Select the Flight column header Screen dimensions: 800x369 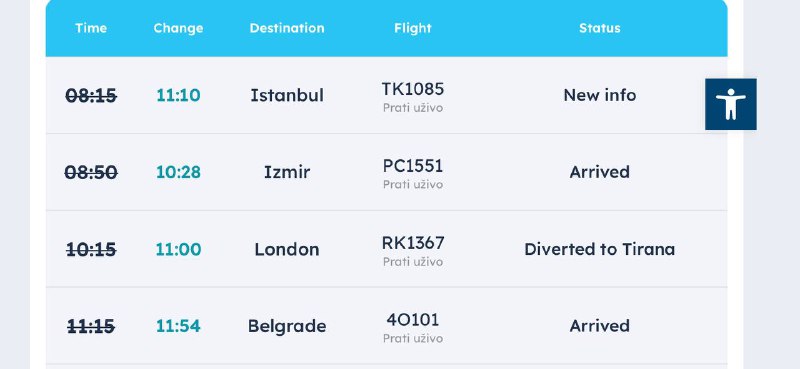click(413, 28)
